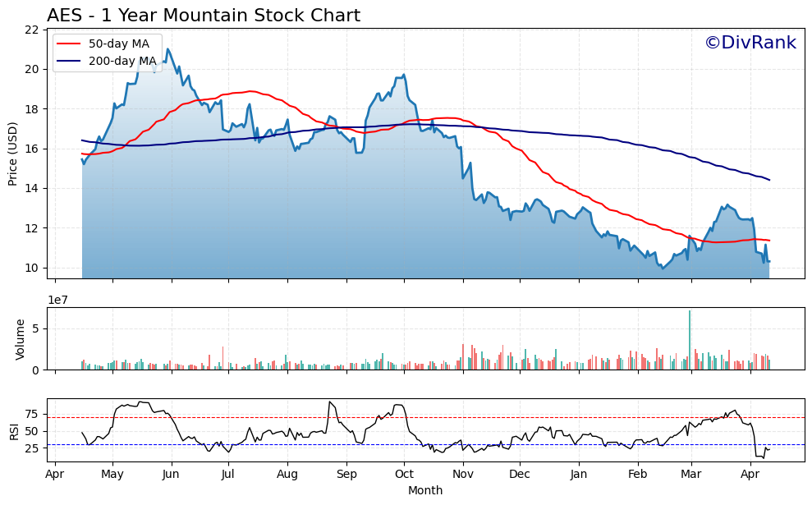Click the "May" month label
Screen dimensions: 812x505
point(112,475)
